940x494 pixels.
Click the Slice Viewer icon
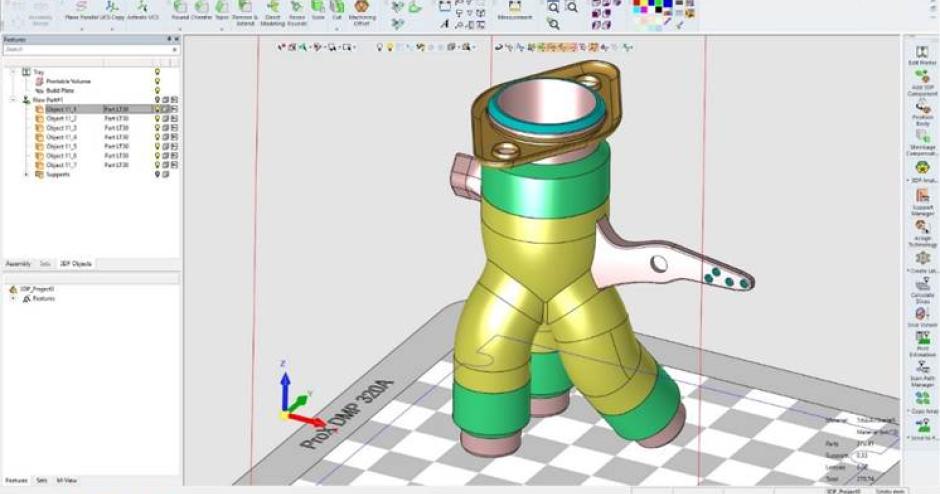(x=921, y=316)
